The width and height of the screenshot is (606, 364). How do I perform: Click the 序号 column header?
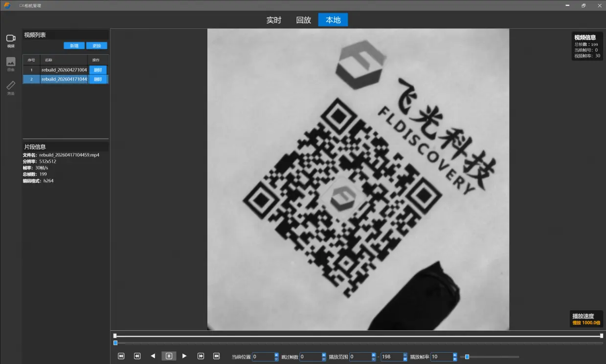tap(31, 60)
